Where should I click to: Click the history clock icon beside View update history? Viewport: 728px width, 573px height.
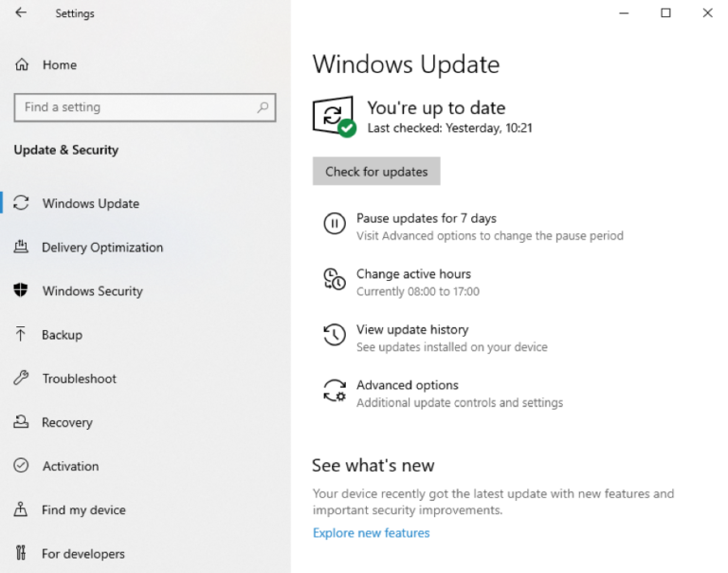[x=335, y=335]
